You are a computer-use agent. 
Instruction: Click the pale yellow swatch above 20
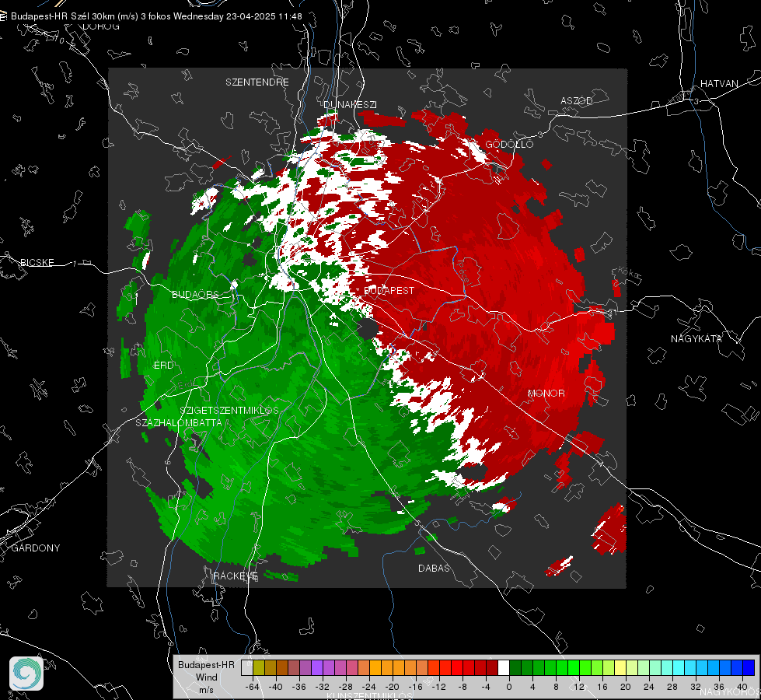click(x=620, y=668)
